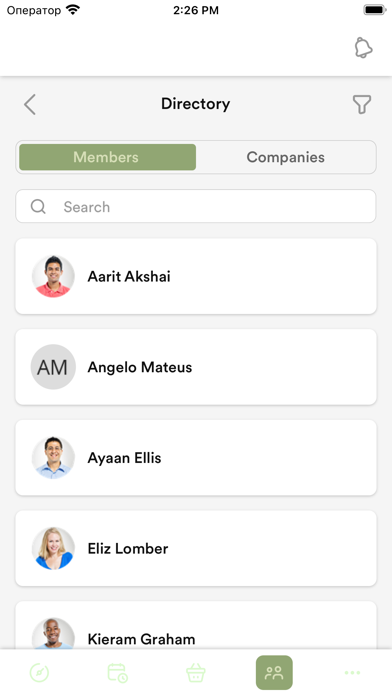The image size is (392, 696).
Task: Open Kieram Graham's member entry
Action: point(196,626)
